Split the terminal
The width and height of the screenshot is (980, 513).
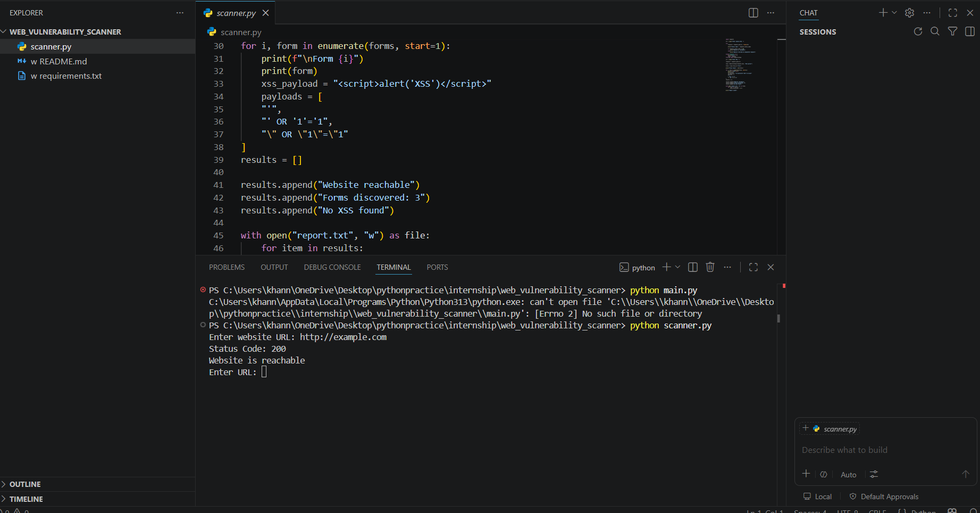pyautogui.click(x=693, y=267)
